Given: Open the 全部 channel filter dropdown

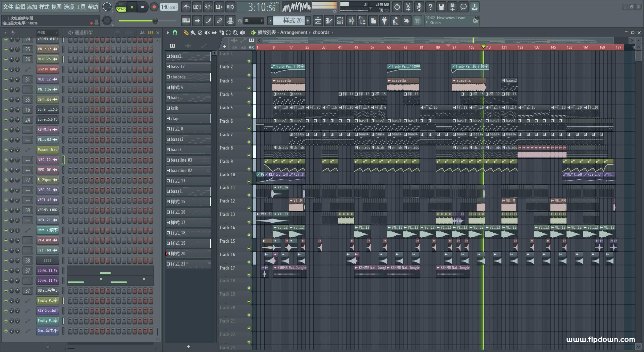Looking at the screenshot, I should [47, 33].
